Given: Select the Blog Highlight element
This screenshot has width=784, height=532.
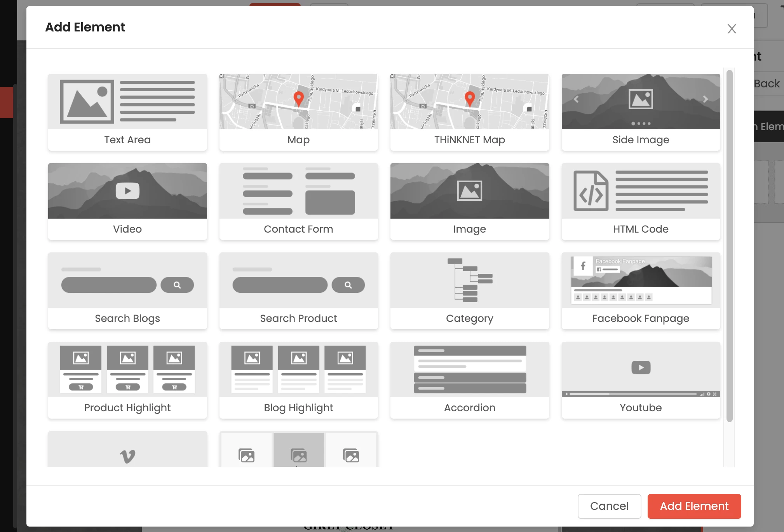Looking at the screenshot, I should (x=298, y=380).
